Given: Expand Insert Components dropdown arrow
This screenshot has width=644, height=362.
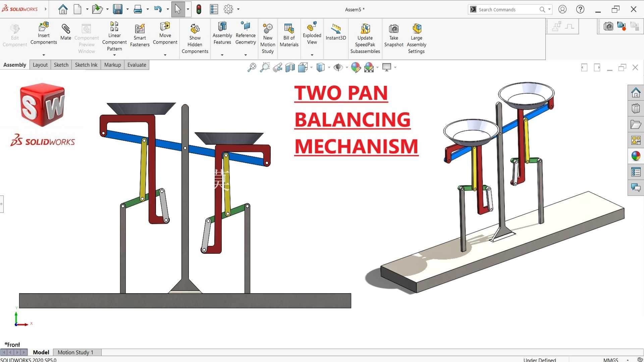Looking at the screenshot, I should (44, 55).
